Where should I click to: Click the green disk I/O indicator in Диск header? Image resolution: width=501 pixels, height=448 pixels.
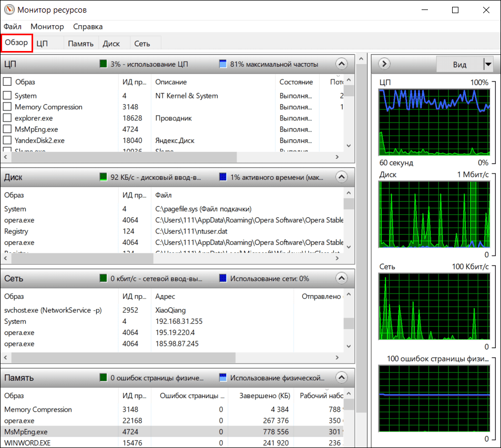103,177
